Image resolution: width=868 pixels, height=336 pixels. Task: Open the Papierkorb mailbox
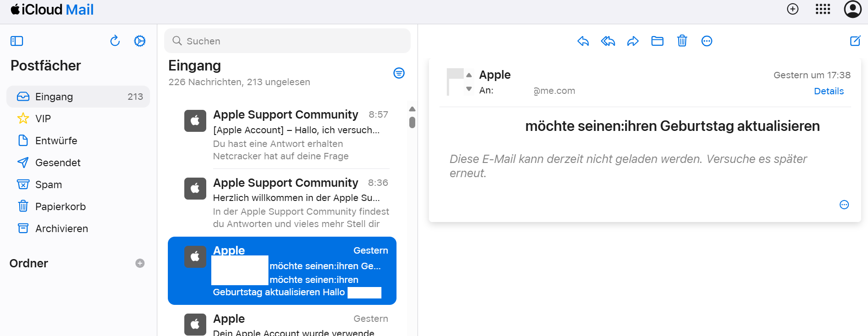(78, 206)
